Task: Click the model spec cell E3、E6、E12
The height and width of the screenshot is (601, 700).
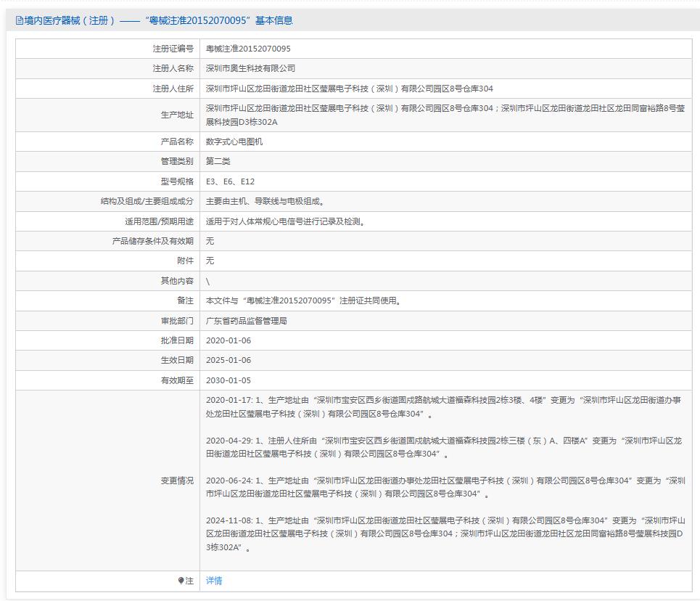Action: coord(232,181)
